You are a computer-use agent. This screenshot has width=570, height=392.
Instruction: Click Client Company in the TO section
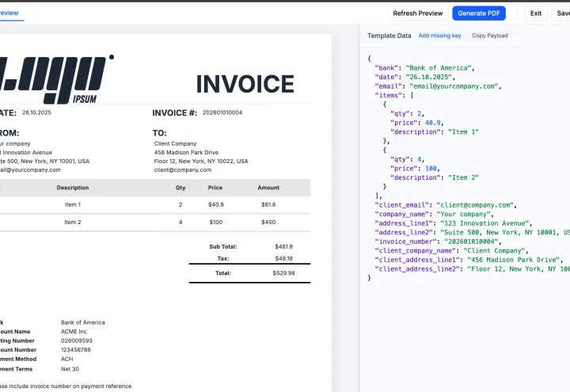point(175,143)
